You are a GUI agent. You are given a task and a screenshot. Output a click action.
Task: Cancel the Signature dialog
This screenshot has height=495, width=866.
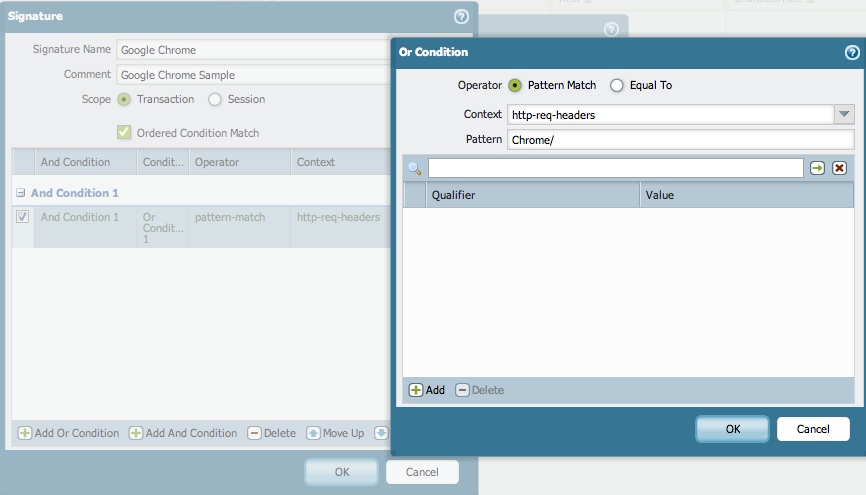[422, 472]
